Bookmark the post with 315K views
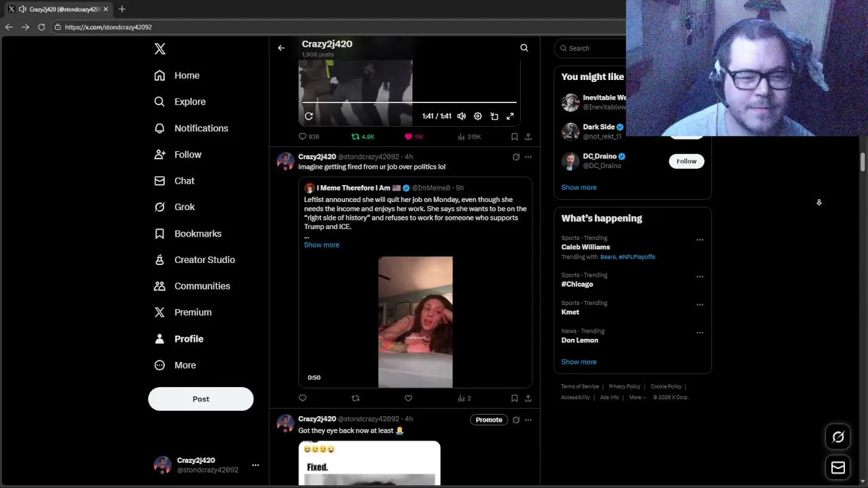The width and height of the screenshot is (868, 488). click(515, 137)
